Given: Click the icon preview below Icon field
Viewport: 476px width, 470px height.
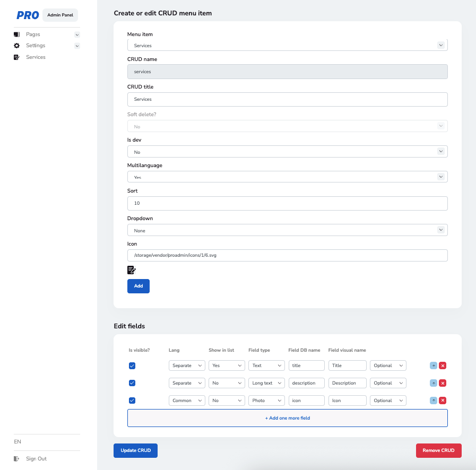Looking at the screenshot, I should [x=132, y=270].
